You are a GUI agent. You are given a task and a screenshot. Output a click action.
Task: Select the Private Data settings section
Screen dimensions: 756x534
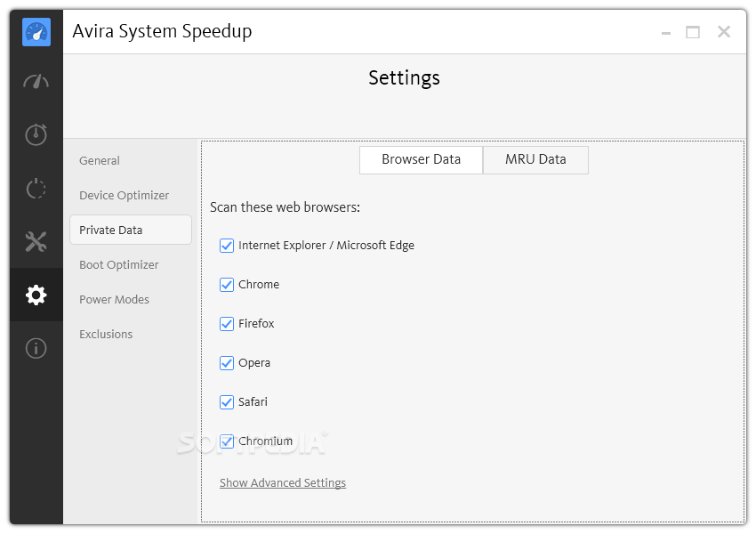click(x=131, y=231)
